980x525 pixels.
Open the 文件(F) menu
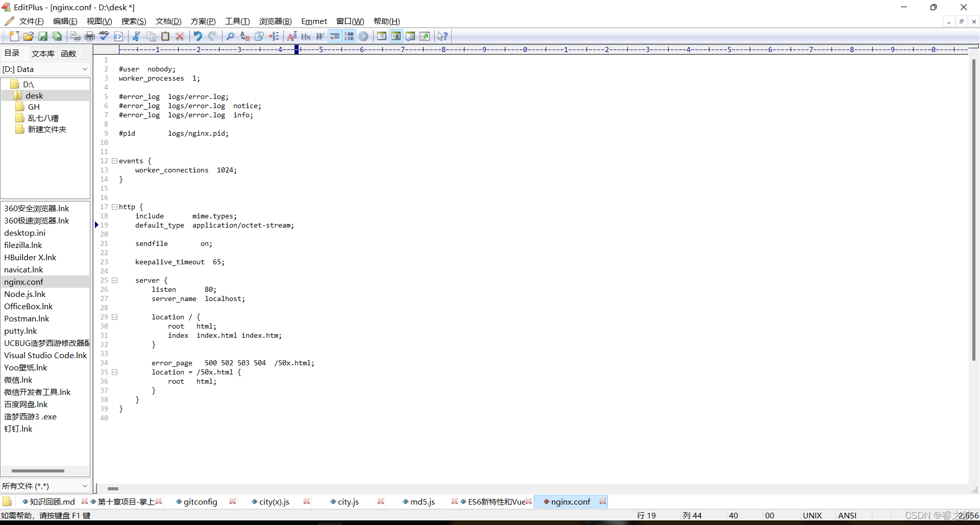(x=31, y=21)
